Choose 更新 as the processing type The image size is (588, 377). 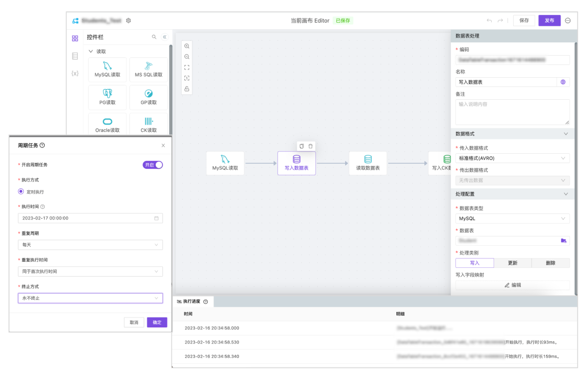click(512, 263)
